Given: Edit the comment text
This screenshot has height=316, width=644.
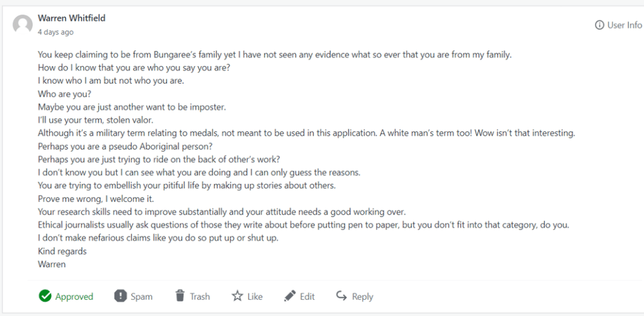Looking at the screenshot, I should pos(307,296).
